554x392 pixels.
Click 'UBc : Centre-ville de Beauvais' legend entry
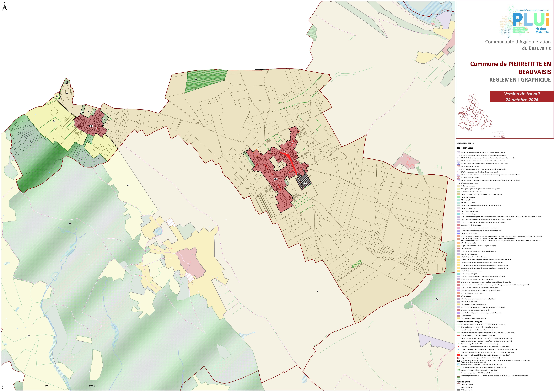(471, 225)
